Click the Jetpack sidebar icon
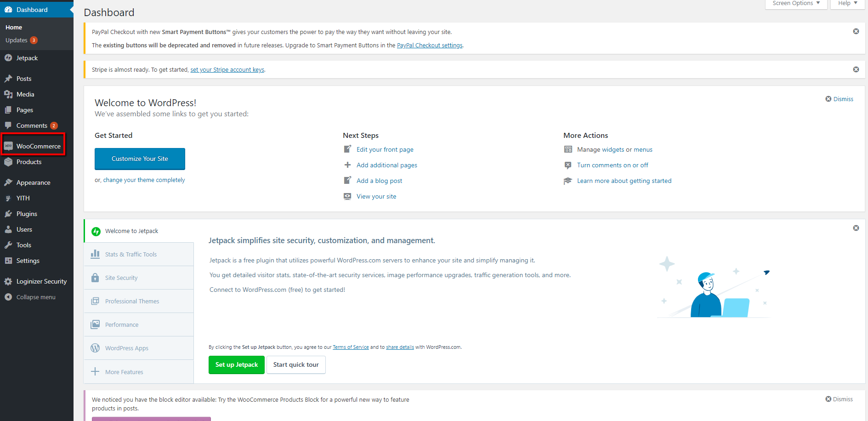The height and width of the screenshot is (421, 868). pos(8,58)
